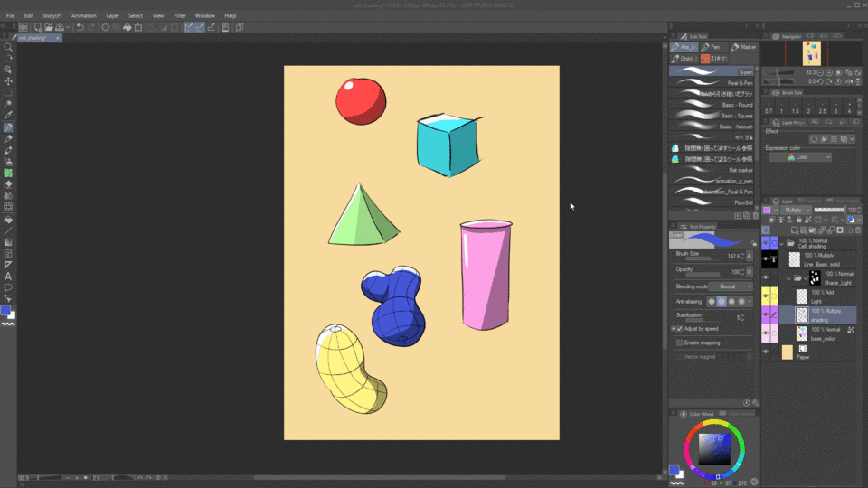Select the Text tool
This screenshot has width=868, height=488.
point(8,277)
